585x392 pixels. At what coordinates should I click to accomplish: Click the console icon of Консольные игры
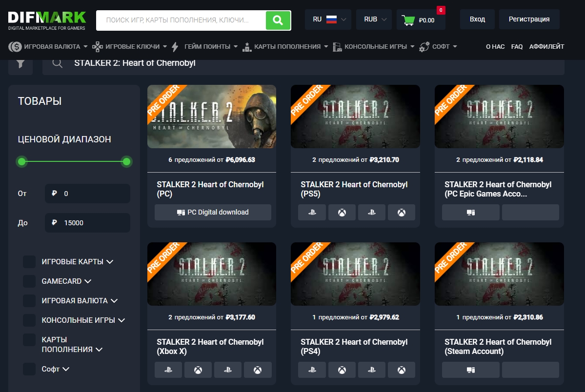[x=337, y=47]
